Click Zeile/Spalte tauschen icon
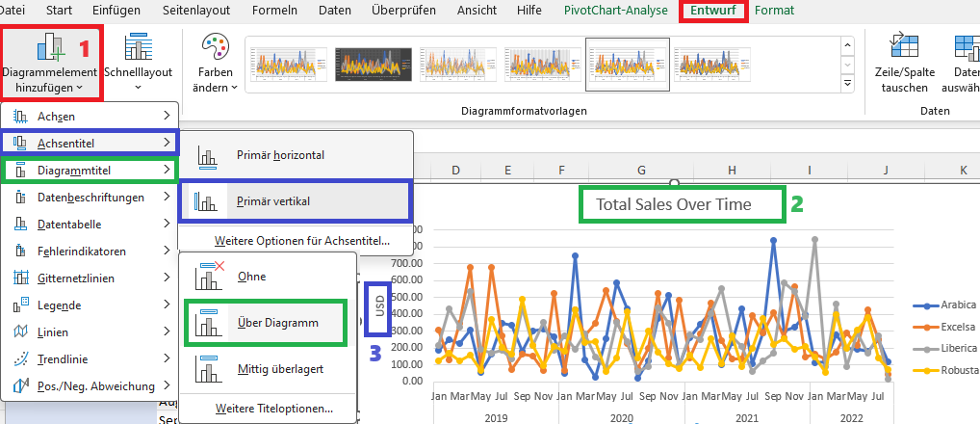Image resolution: width=980 pixels, height=424 pixels. coord(904,47)
